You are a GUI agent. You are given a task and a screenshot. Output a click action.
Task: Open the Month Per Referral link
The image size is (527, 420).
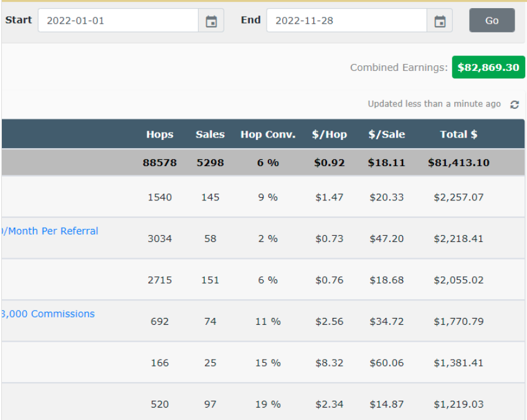(x=50, y=231)
